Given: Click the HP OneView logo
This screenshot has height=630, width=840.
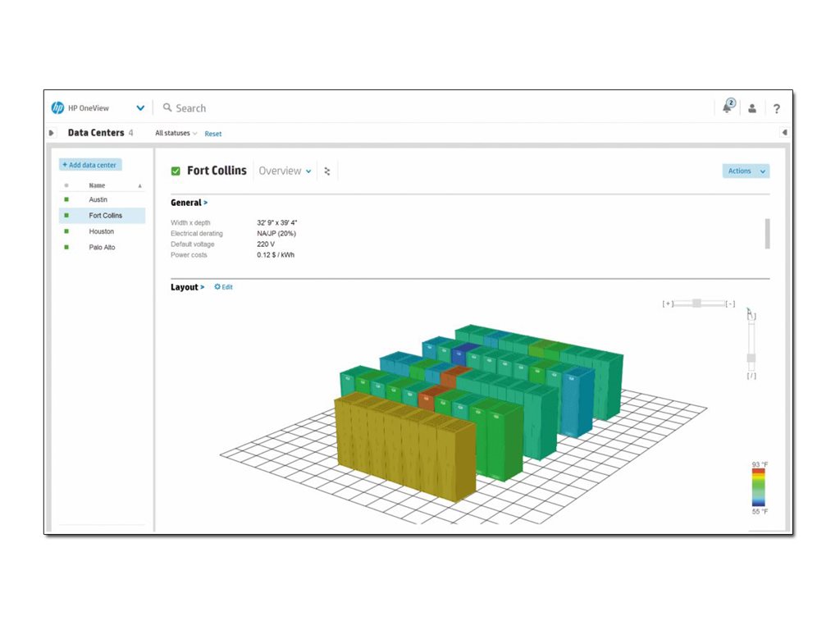Looking at the screenshot, I should [59, 107].
